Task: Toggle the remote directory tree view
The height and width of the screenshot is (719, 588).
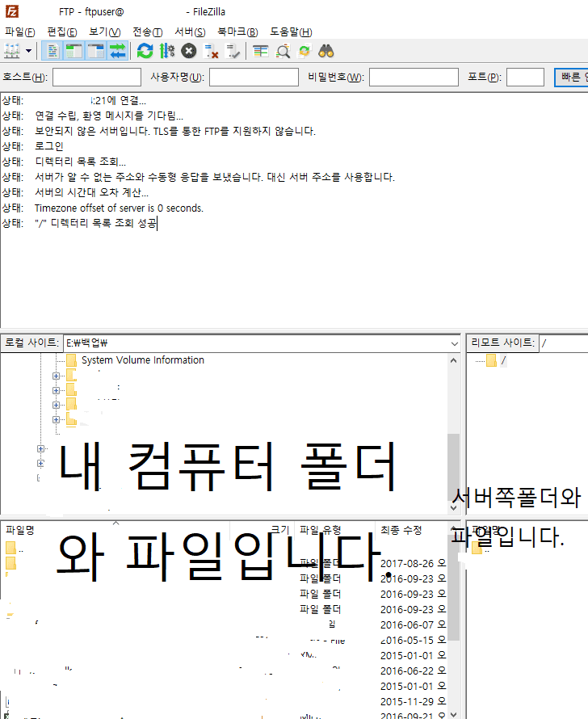Action: point(96,51)
